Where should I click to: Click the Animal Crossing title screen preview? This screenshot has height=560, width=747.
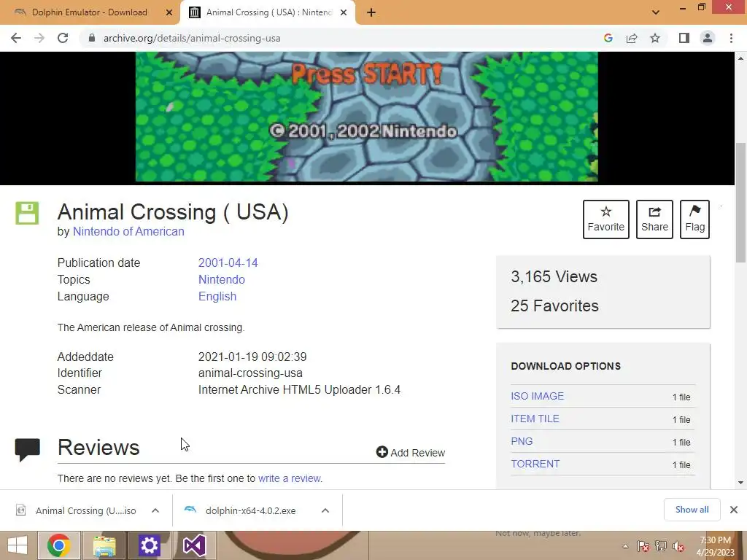pos(366,117)
